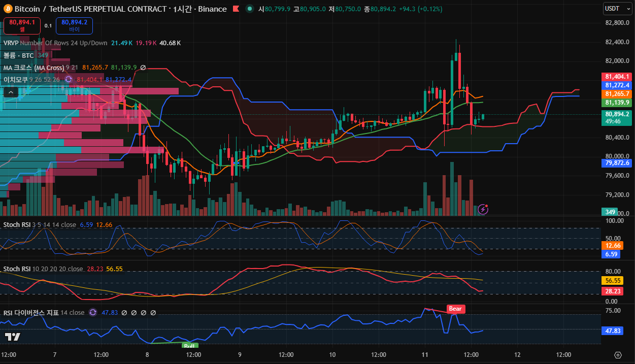Click the 82,400.0 price scale label
The height and width of the screenshot is (364, 635).
(617, 42)
